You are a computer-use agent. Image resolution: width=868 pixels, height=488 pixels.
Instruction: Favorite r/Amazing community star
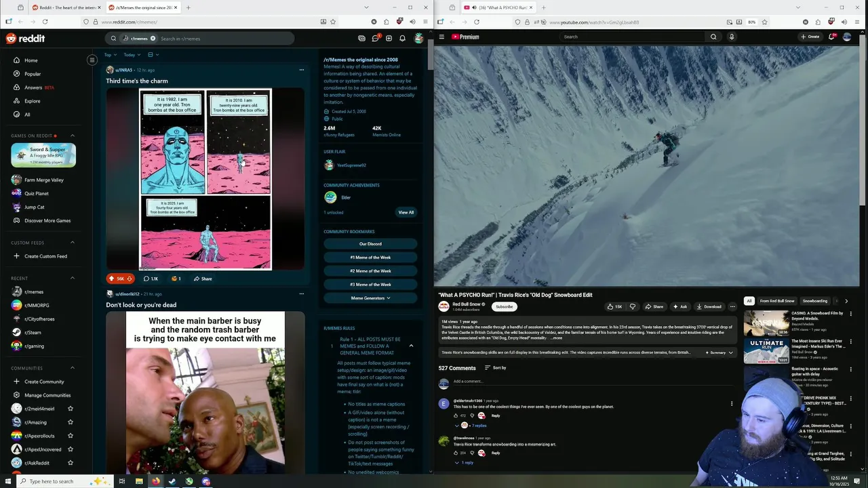[x=71, y=422]
